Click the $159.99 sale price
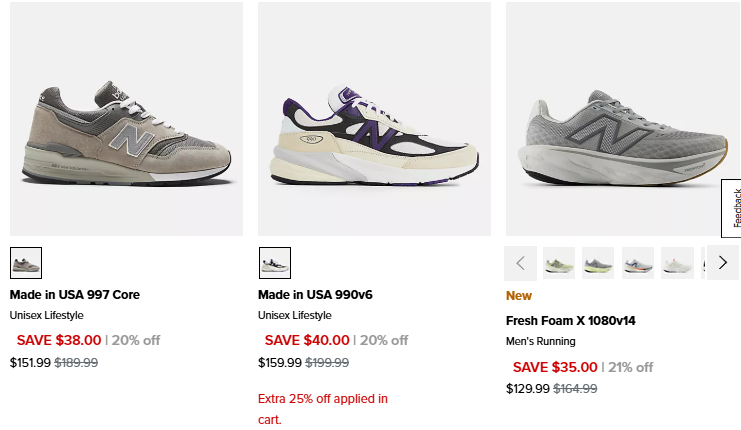The height and width of the screenshot is (430, 741). point(278,363)
